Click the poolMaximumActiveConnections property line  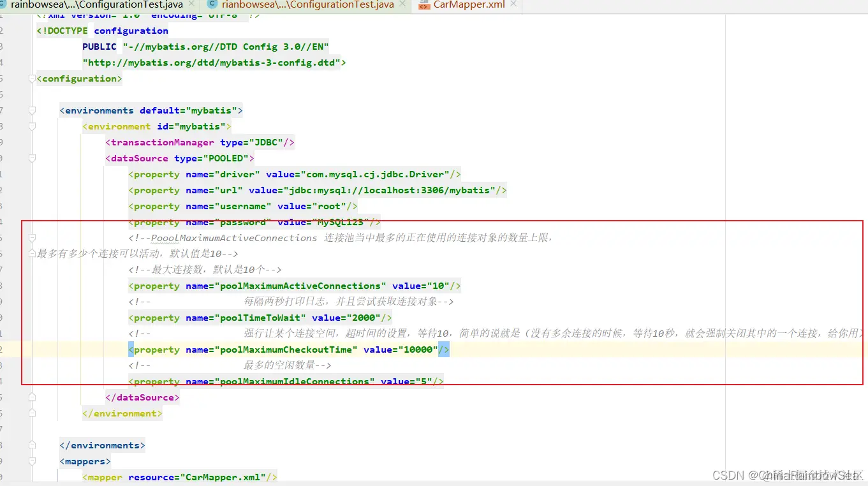(294, 286)
